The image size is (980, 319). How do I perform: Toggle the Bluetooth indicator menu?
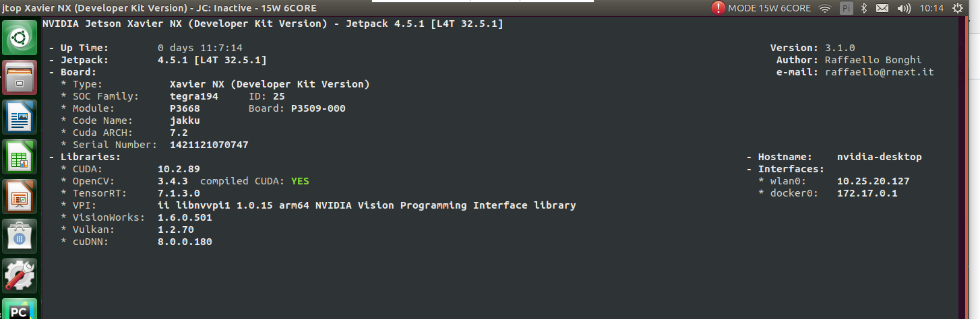point(863,8)
